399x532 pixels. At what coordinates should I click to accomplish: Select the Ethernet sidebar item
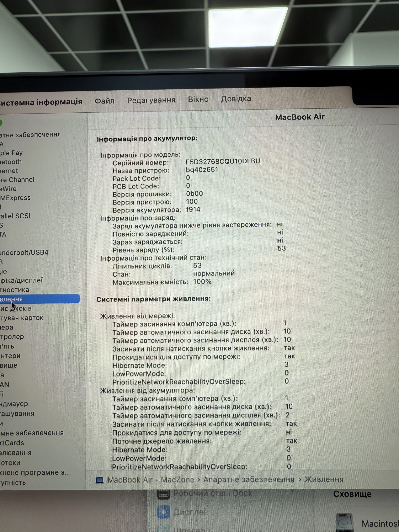9,171
